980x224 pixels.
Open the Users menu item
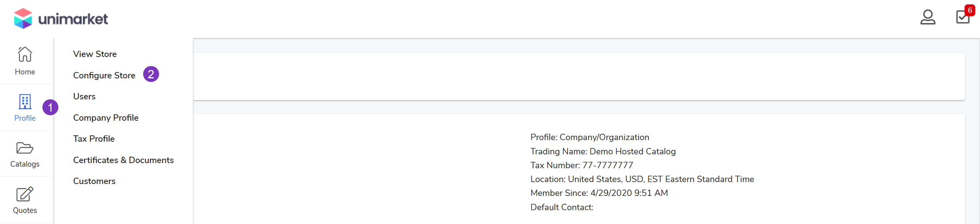84,97
